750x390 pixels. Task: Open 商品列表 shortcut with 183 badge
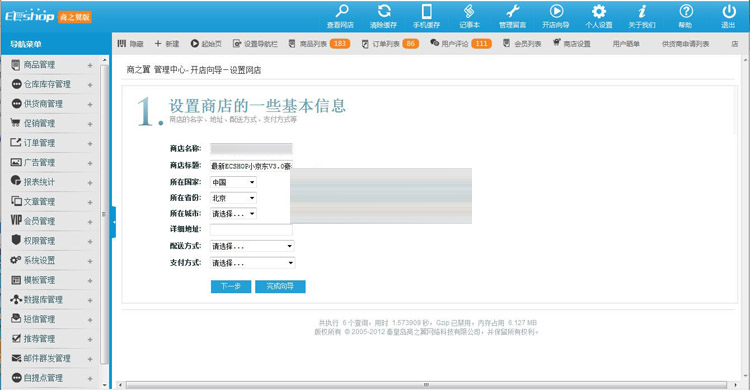click(x=319, y=44)
